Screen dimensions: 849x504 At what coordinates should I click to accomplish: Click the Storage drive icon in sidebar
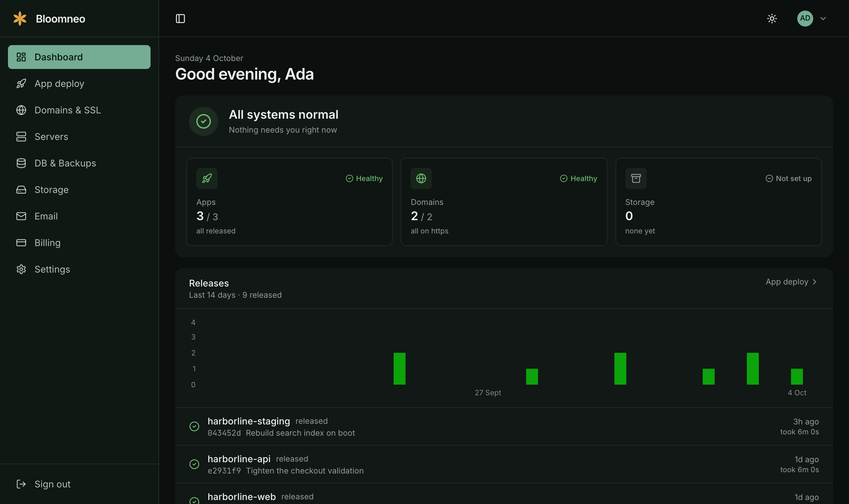tap(21, 190)
